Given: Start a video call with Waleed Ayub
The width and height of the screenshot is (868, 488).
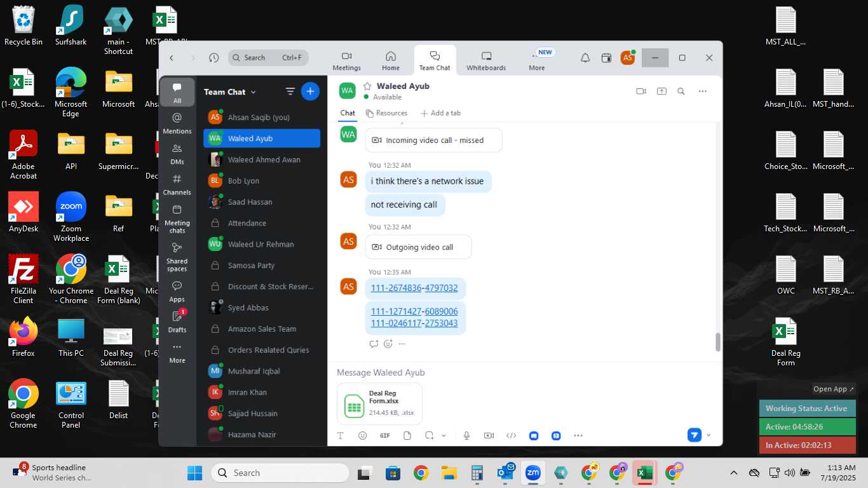Looking at the screenshot, I should point(641,91).
